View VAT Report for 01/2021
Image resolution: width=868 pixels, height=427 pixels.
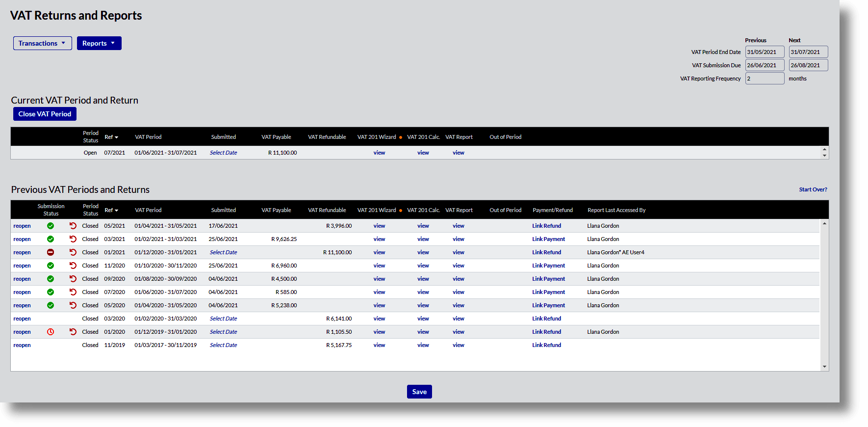coord(459,252)
